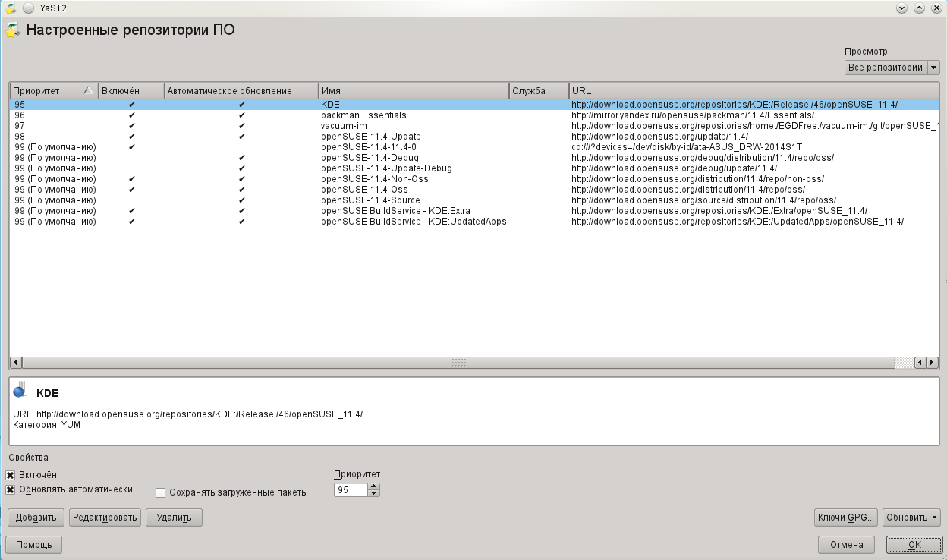Click priority value 98 in the table
The image size is (947, 560).
point(20,137)
